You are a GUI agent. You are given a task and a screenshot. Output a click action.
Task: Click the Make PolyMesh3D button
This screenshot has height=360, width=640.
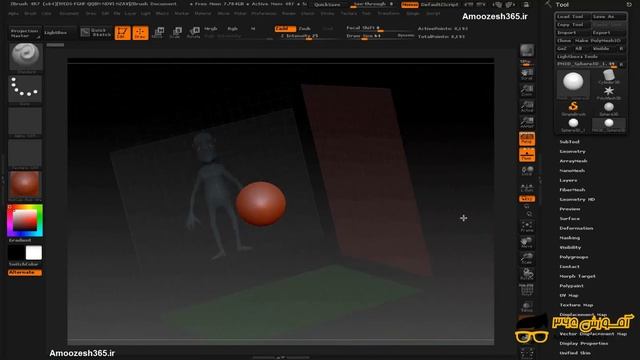pyautogui.click(x=600, y=41)
